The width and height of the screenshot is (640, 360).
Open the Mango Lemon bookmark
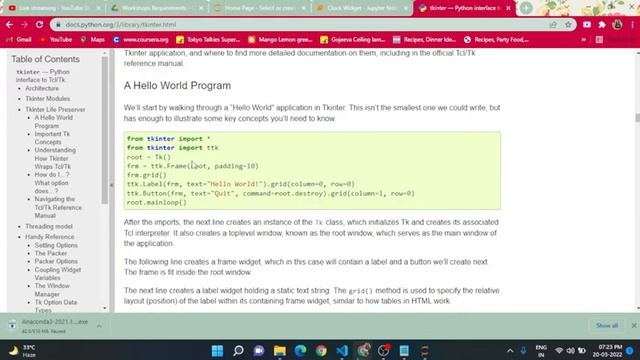click(280, 40)
